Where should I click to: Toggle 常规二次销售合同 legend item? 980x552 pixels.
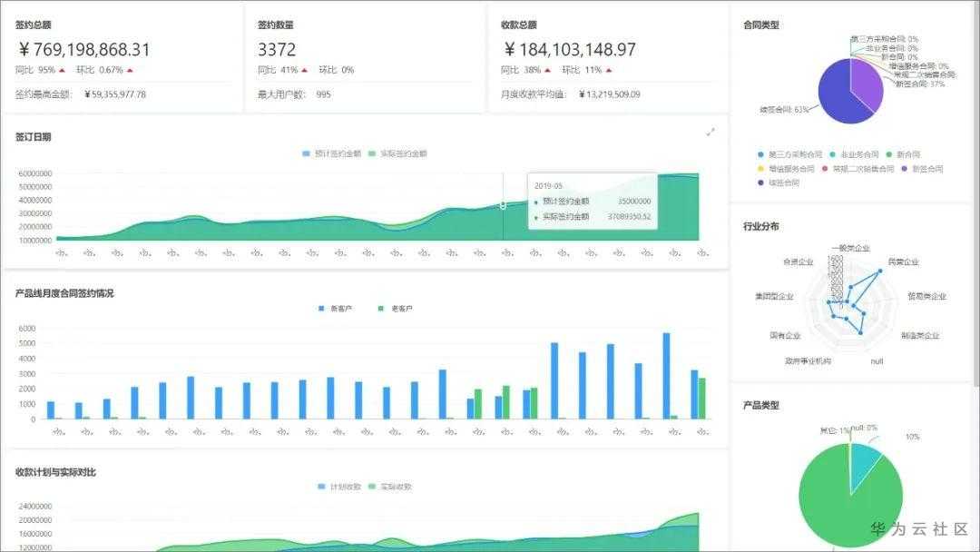858,169
